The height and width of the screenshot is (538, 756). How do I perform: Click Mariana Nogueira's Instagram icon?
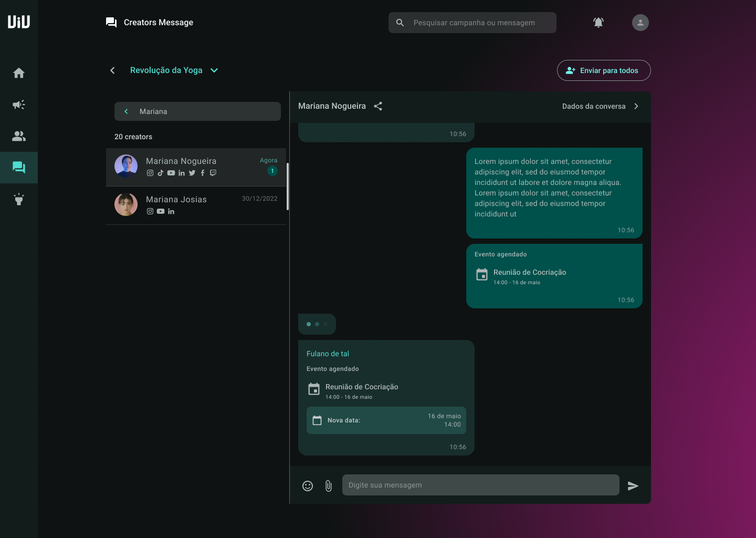pos(150,173)
